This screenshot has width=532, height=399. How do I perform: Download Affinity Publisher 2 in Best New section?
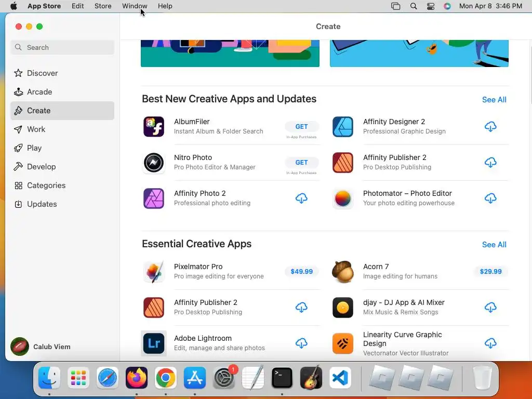click(490, 163)
